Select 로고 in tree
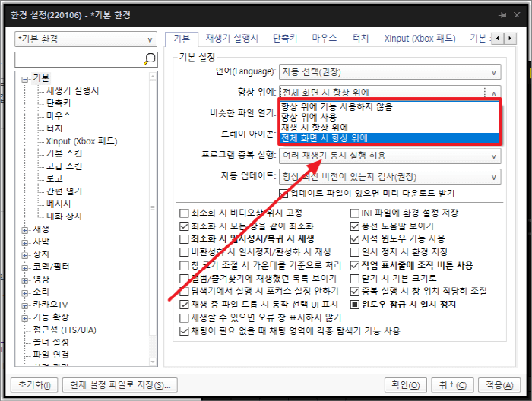This screenshot has width=532, height=401. (x=55, y=178)
